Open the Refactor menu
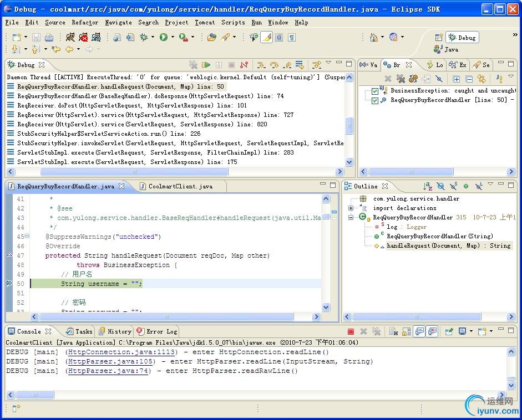Viewport: 522px width, 420px height. pos(85,22)
